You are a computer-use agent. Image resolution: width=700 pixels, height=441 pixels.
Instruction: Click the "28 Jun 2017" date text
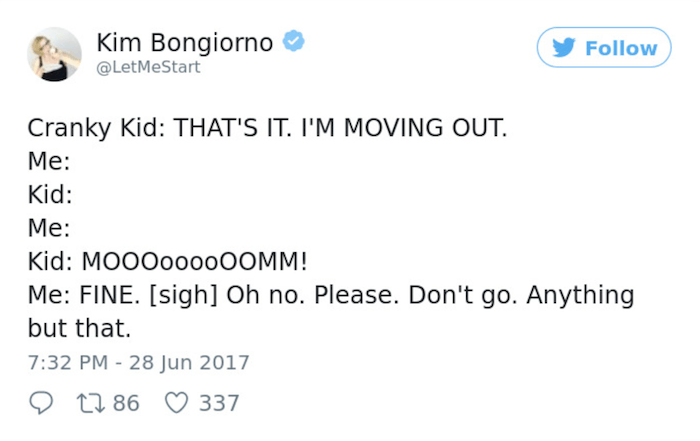[191, 362]
